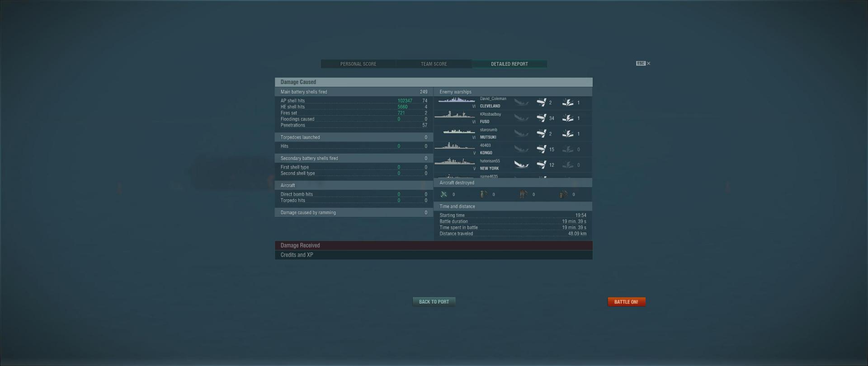Click the single-bomb aircraft destroyed icon
This screenshot has height=366, width=868.
[483, 194]
